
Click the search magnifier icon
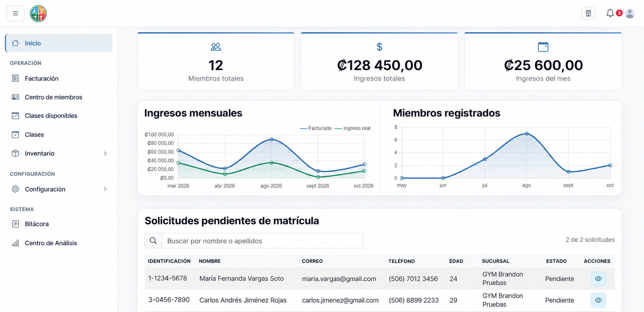(153, 241)
